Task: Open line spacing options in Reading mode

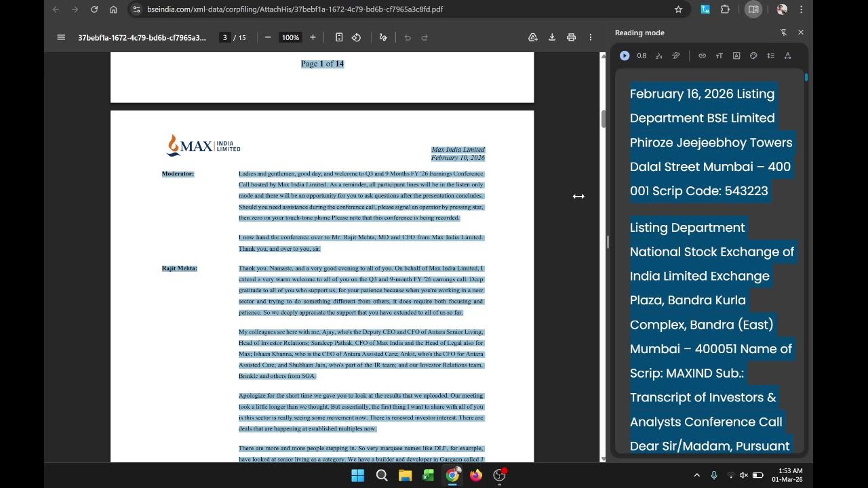Action: point(770,56)
